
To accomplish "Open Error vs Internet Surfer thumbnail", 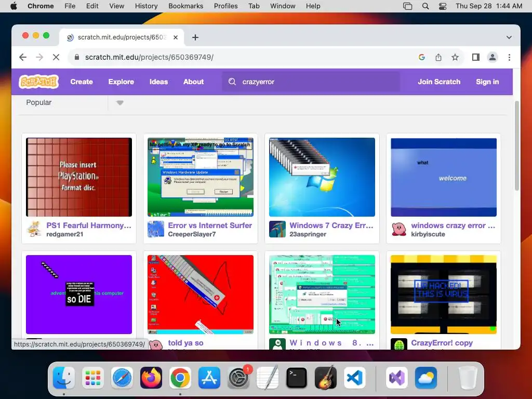I will tap(201, 177).
